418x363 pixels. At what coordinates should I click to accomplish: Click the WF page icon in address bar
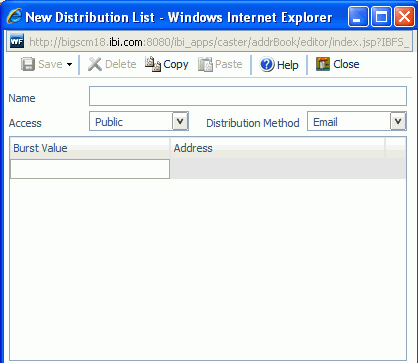pyautogui.click(x=17, y=42)
